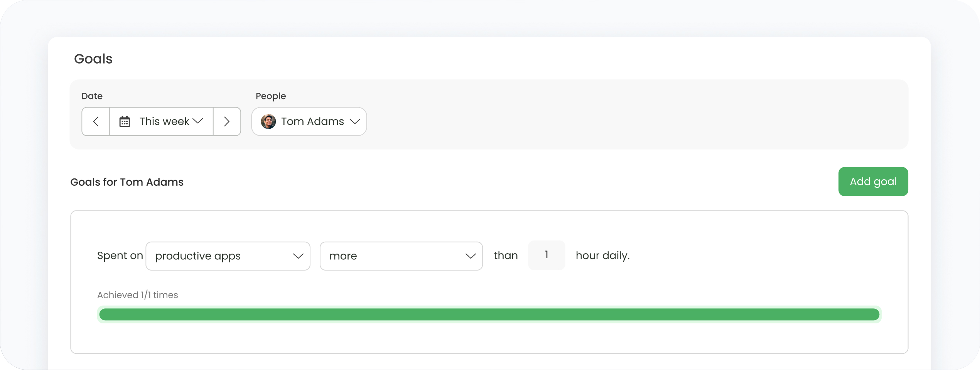Click the "hour daily." text label
The height and width of the screenshot is (370, 980).
(602, 255)
